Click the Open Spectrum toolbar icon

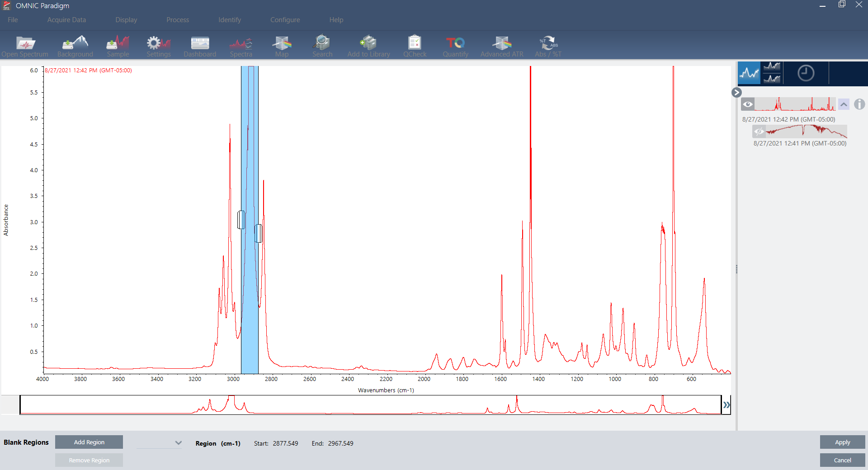pyautogui.click(x=25, y=43)
